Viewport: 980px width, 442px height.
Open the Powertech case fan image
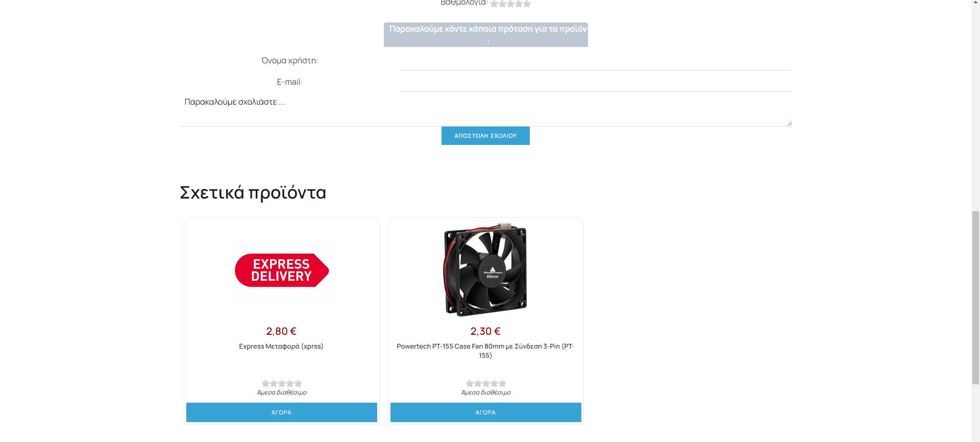click(485, 269)
